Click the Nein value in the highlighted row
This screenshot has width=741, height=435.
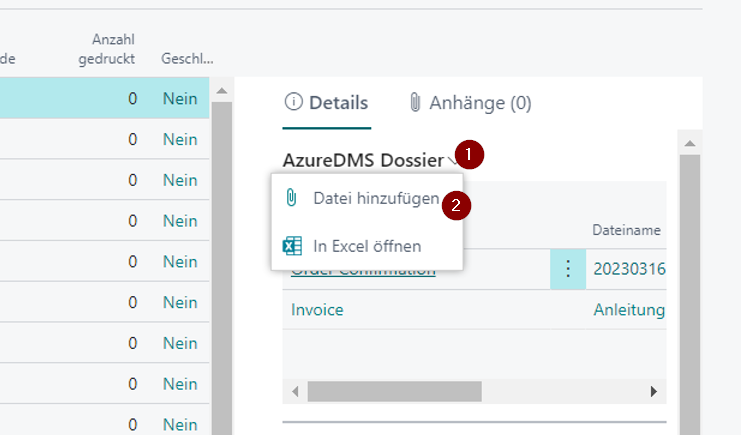tap(180, 99)
